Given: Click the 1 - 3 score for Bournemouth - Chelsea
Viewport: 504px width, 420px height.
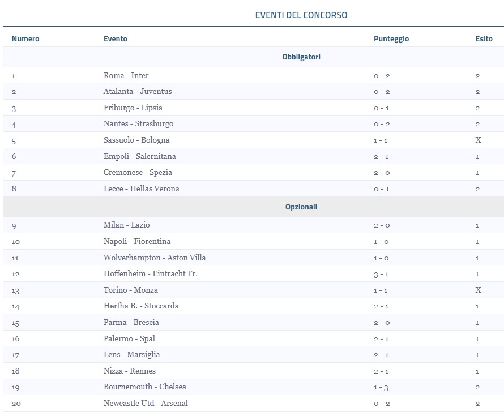Looking at the screenshot, I should [382, 388].
